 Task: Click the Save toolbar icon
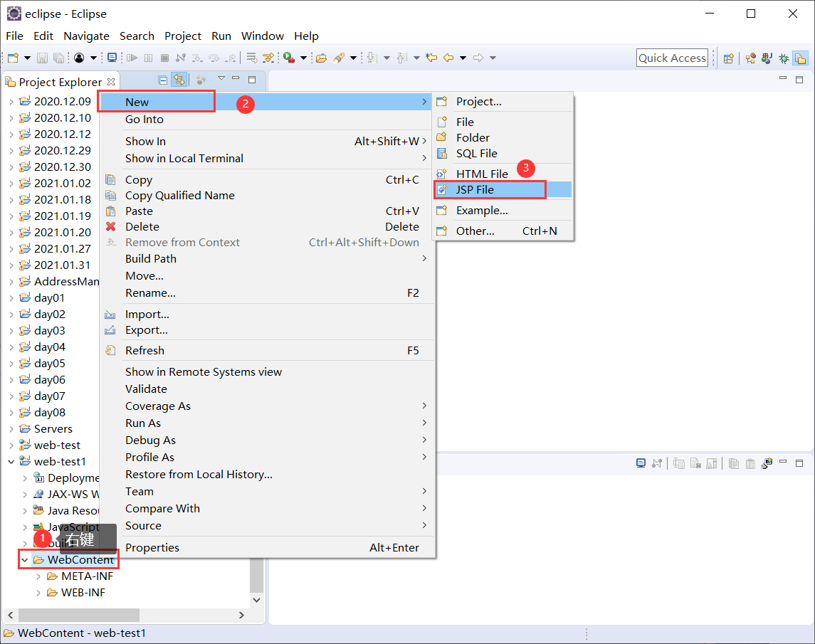click(x=42, y=58)
